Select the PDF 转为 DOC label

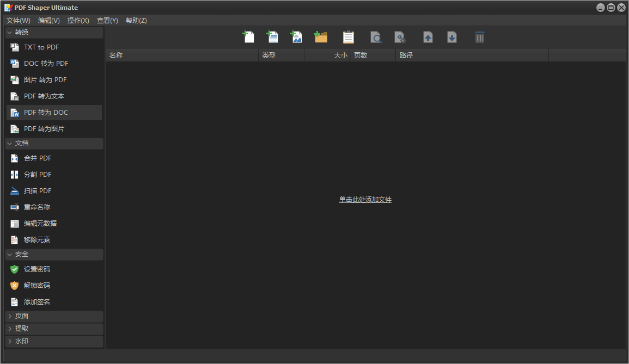tap(46, 113)
